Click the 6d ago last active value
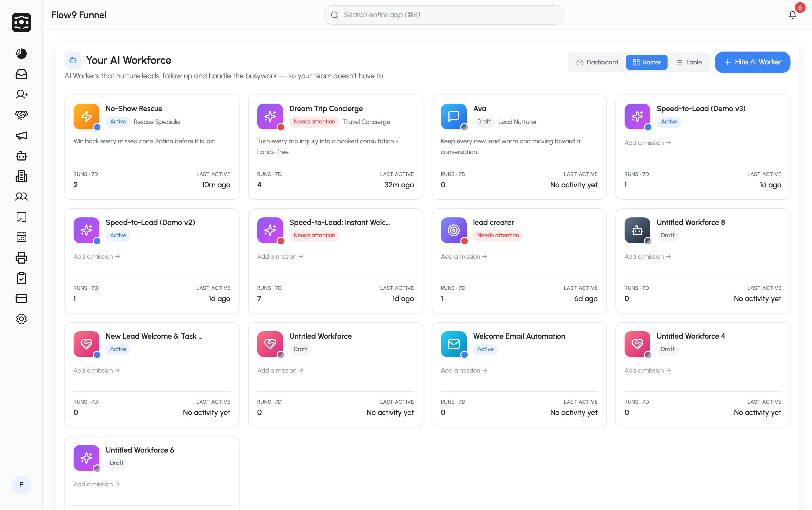Screen dimensions: 812x510 (586, 299)
